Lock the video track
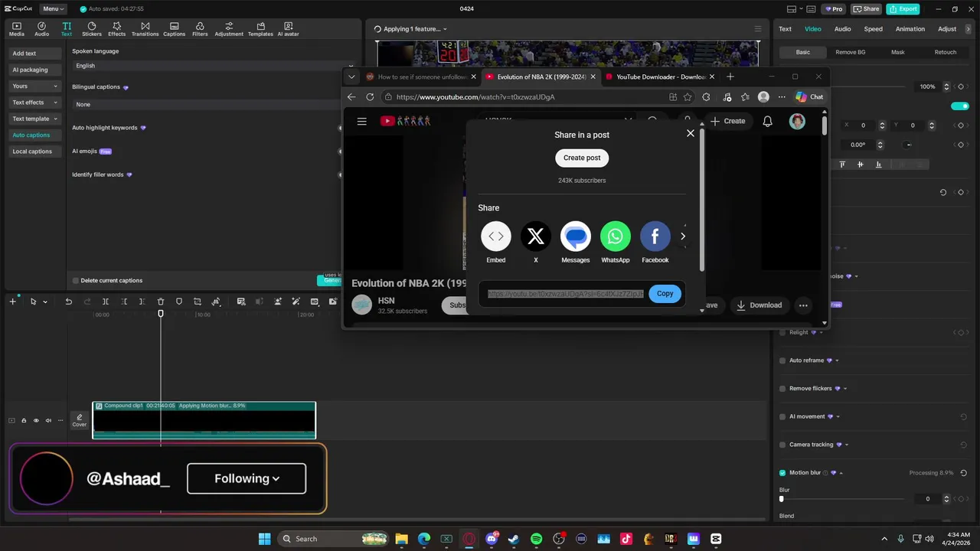The image size is (980, 551). (24, 420)
